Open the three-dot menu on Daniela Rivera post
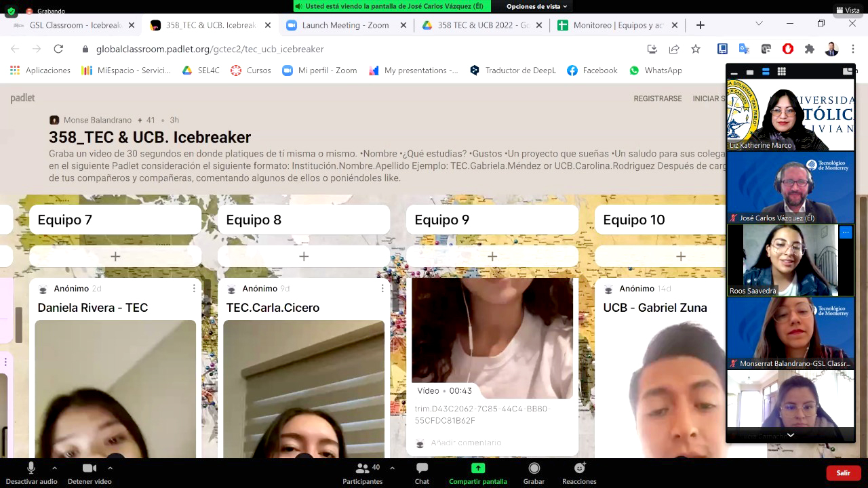Screen dimensions: 868x488 [194, 289]
